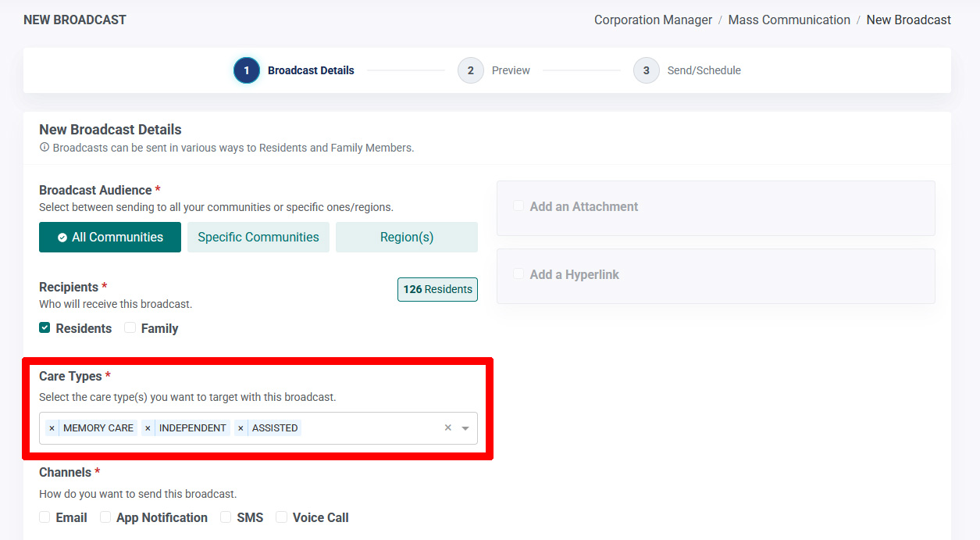Screen dimensions: 980x540
Task: Select the Specific Communities audience option
Action: 258,238
